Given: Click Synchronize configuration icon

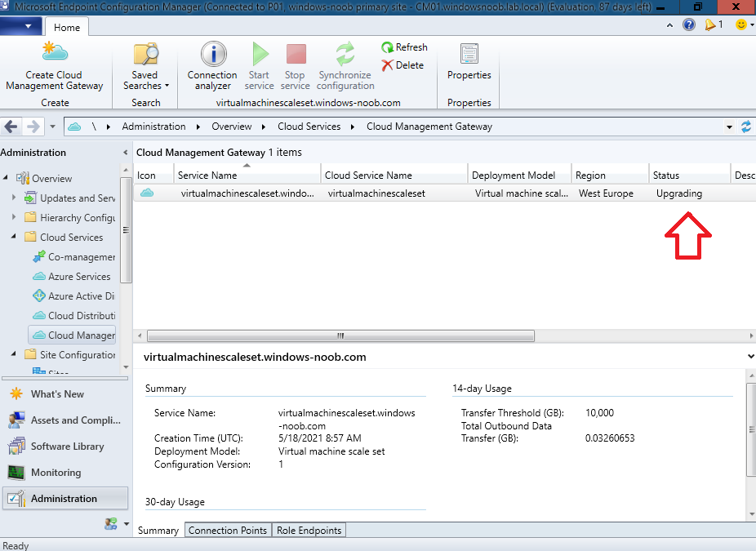Looking at the screenshot, I should (x=345, y=54).
